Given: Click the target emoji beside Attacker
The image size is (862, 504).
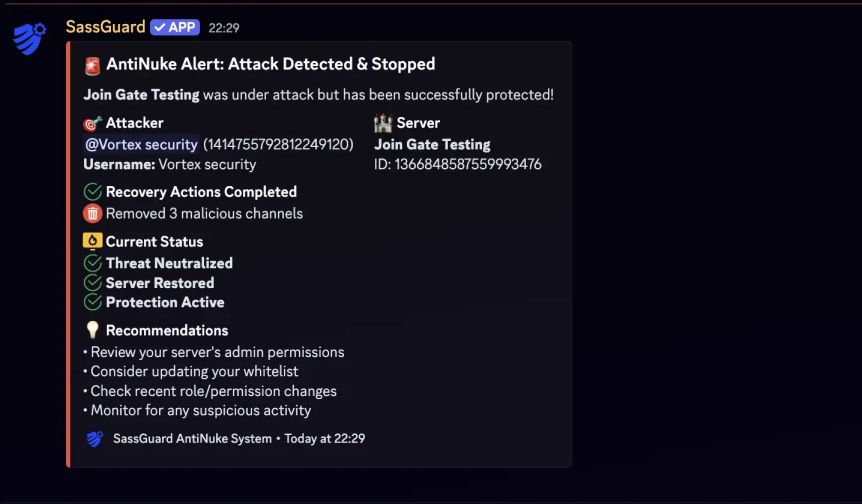Looking at the screenshot, I should pyautogui.click(x=93, y=123).
